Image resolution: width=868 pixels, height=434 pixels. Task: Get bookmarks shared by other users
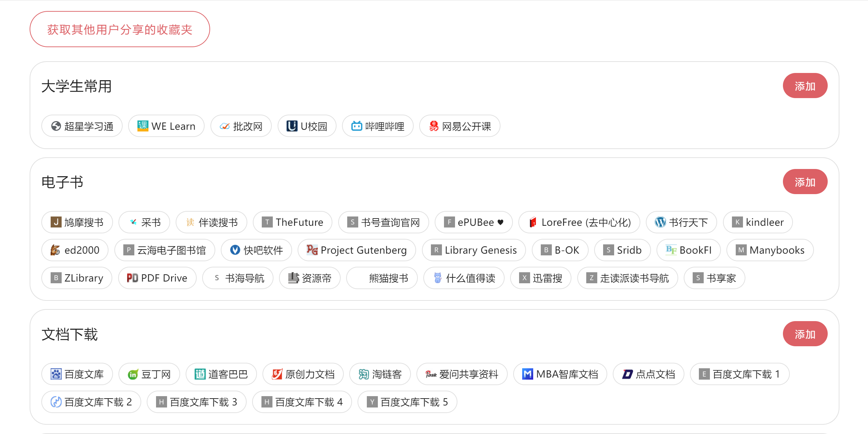120,29
